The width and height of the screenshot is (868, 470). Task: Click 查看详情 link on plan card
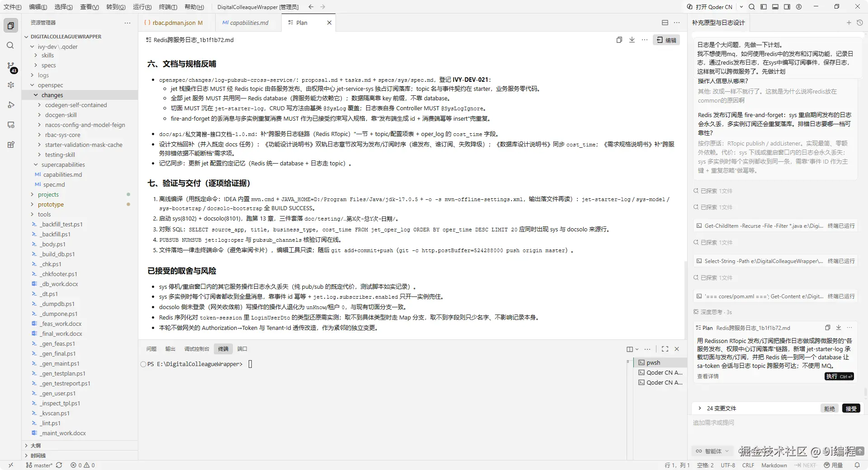708,376
